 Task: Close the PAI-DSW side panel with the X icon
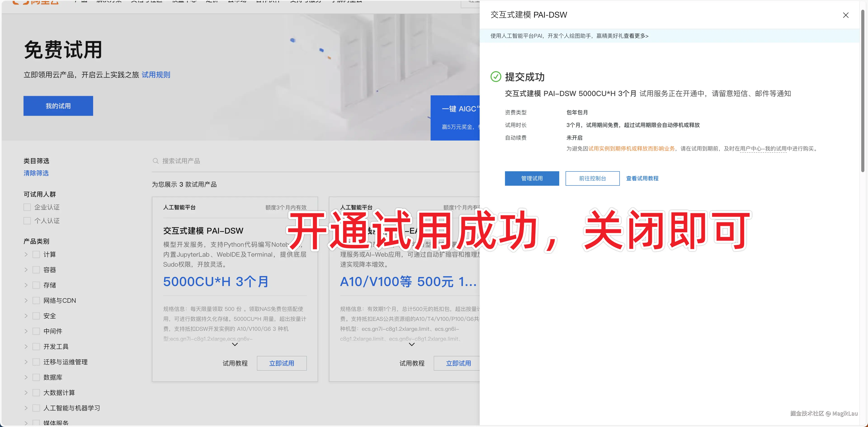click(845, 15)
